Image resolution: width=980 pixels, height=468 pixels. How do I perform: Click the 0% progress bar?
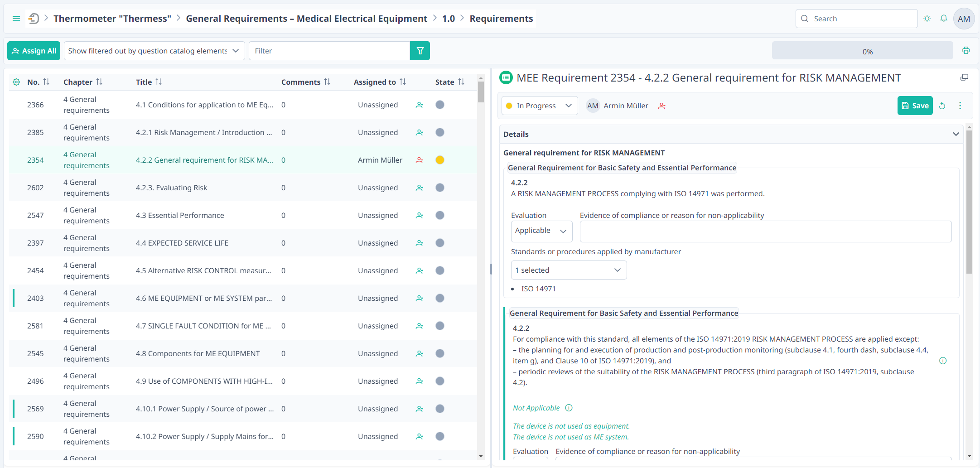coord(862,51)
